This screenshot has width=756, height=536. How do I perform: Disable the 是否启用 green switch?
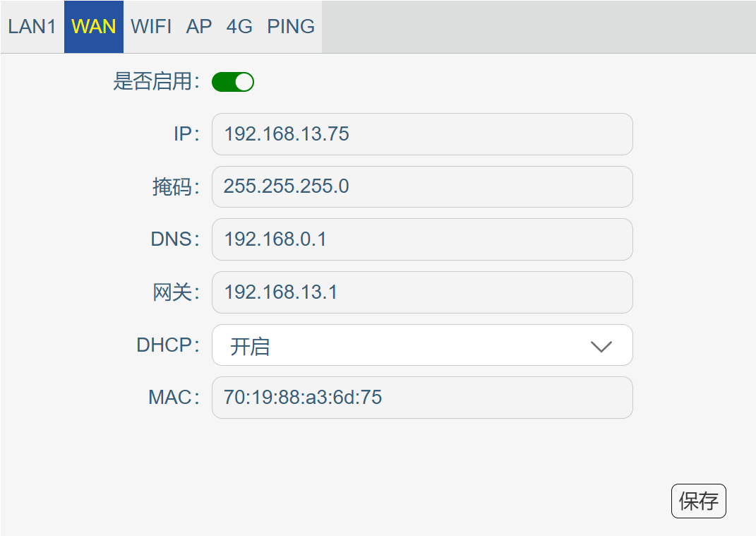tap(233, 81)
